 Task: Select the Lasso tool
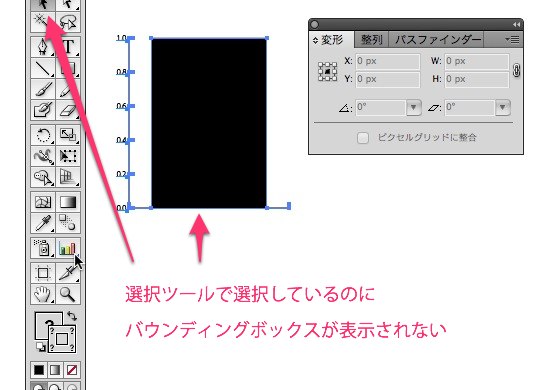(x=68, y=22)
